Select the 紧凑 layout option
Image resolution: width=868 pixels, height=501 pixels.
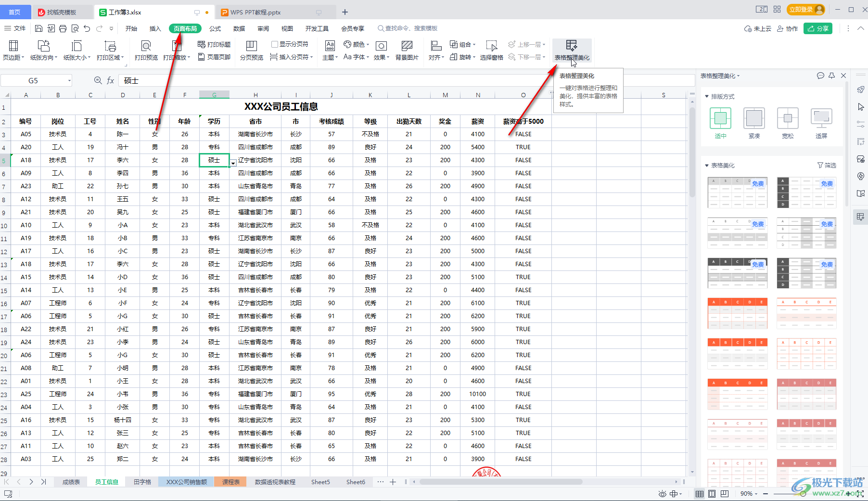tap(754, 123)
